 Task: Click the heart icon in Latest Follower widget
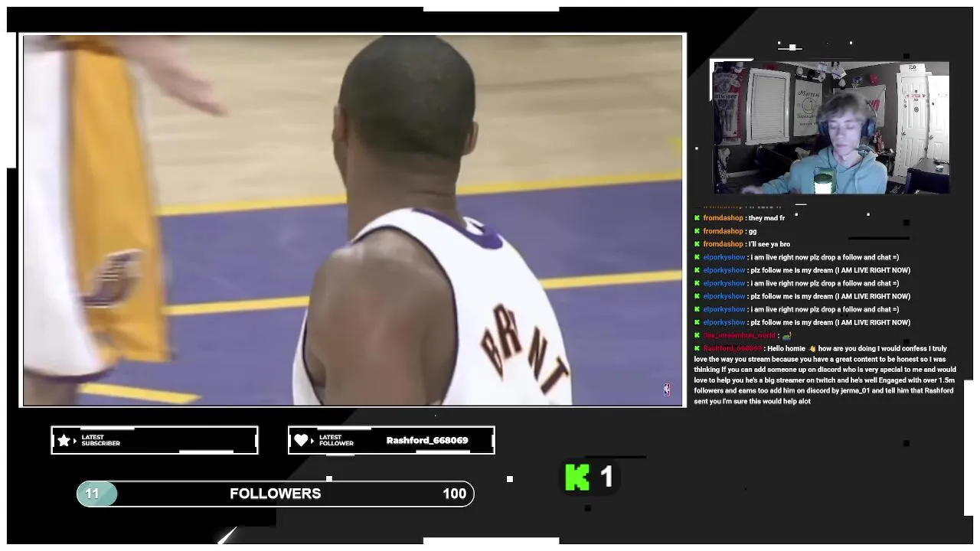301,440
